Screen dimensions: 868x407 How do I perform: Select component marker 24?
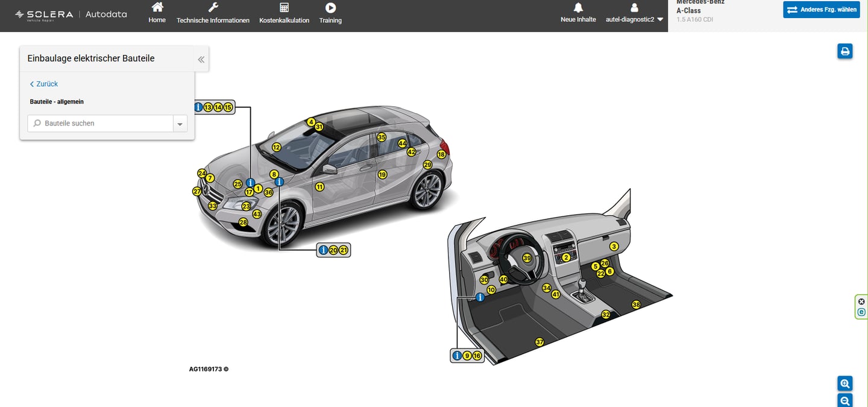(202, 173)
